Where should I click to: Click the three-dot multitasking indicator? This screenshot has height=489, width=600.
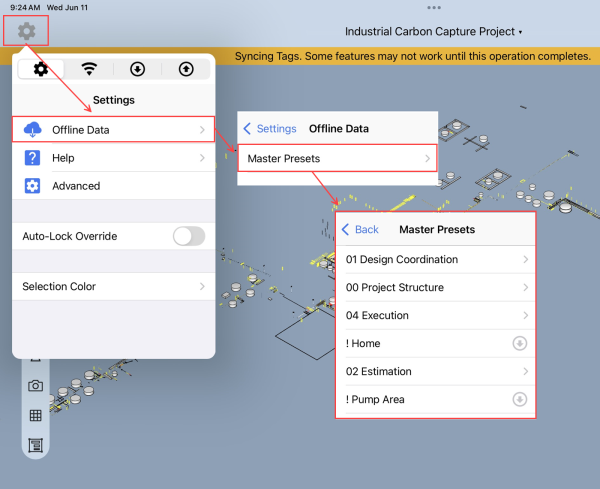(434, 7)
